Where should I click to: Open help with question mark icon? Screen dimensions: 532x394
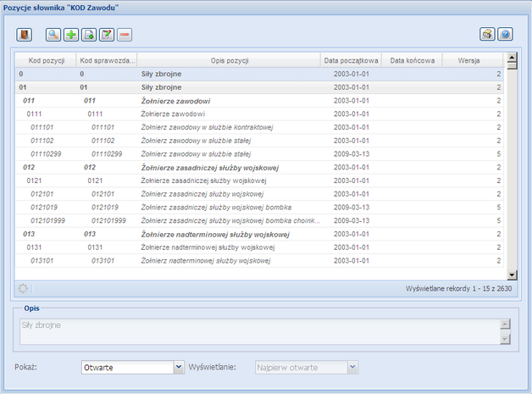(505, 35)
